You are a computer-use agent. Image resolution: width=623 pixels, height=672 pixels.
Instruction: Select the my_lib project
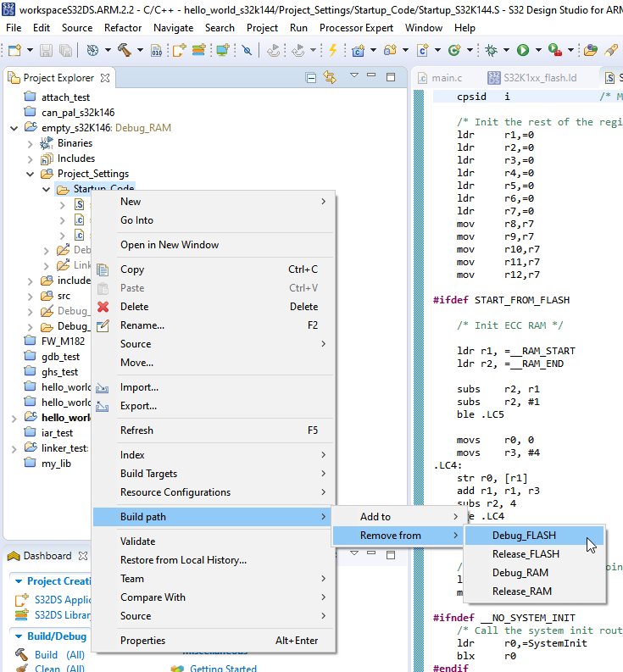(x=56, y=464)
